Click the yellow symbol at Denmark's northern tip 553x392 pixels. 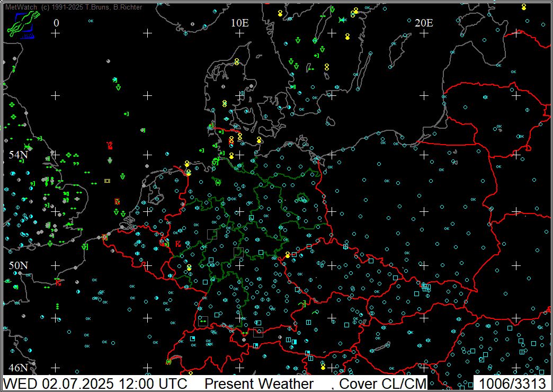pyautogui.click(x=237, y=61)
